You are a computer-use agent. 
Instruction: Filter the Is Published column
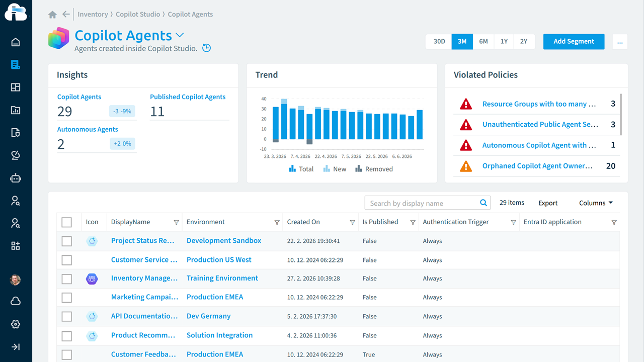pyautogui.click(x=413, y=222)
